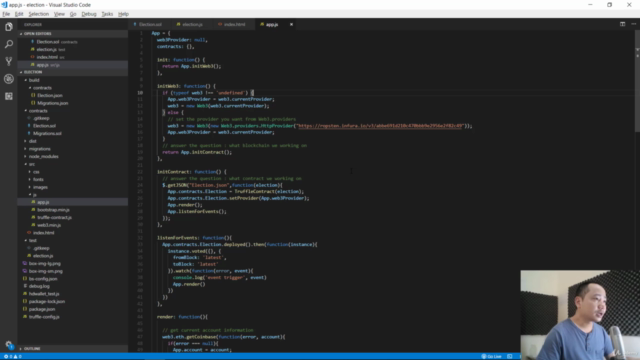Expand the migrations folder

click(73, 149)
